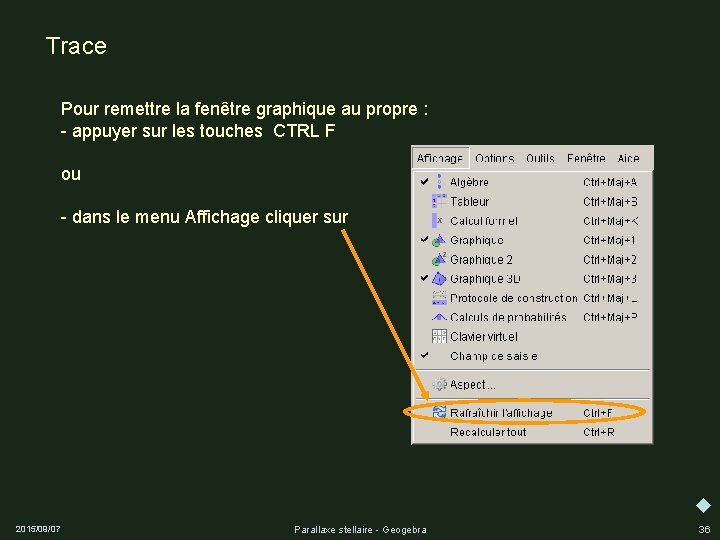Open the Affichage menu
Screen dimensions: 720x540
[x=440, y=158]
